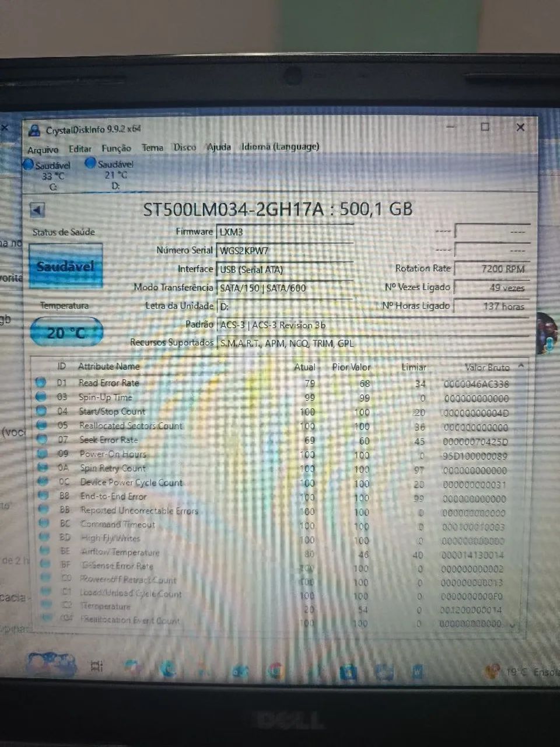The height and width of the screenshot is (747, 560).
Task: Click the ID column header
Action: coord(61,366)
